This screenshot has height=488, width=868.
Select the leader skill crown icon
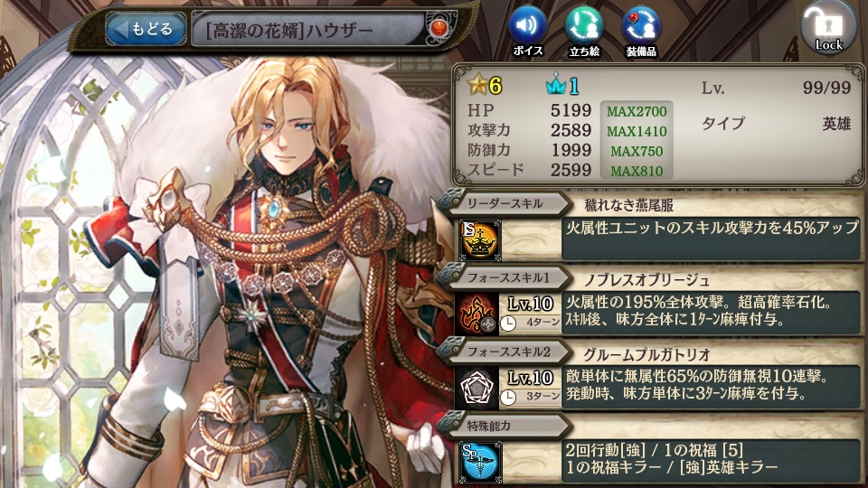tap(480, 239)
